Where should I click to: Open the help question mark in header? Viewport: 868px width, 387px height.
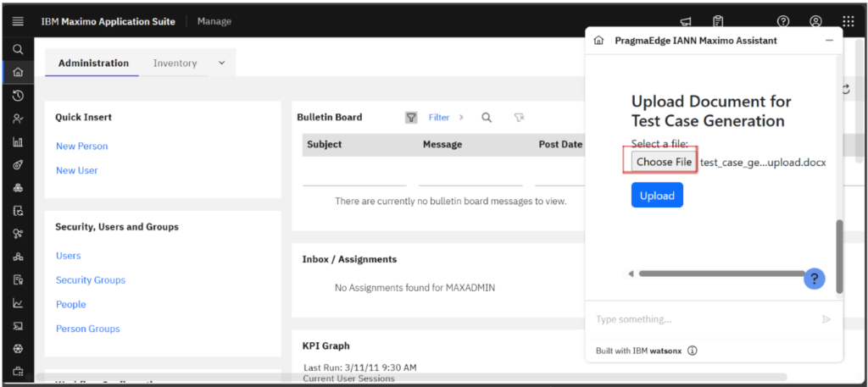[782, 21]
